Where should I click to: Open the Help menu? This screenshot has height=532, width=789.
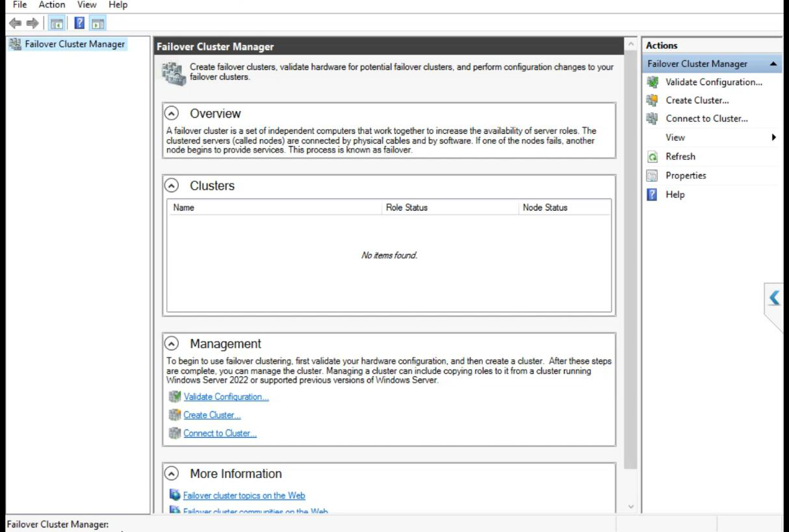pyautogui.click(x=118, y=5)
